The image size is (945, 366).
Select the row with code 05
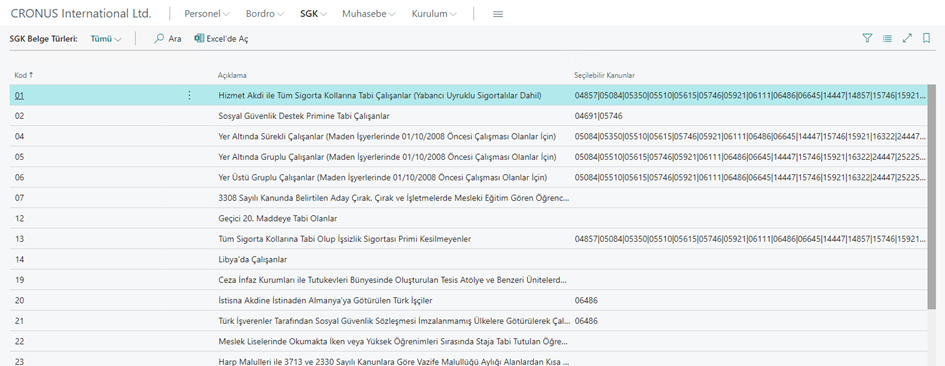pos(468,157)
